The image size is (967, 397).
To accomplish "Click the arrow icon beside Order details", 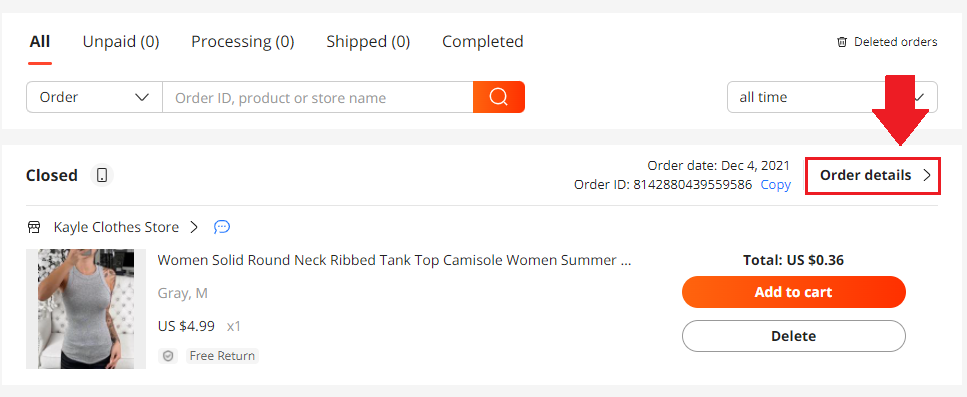I will coord(926,175).
